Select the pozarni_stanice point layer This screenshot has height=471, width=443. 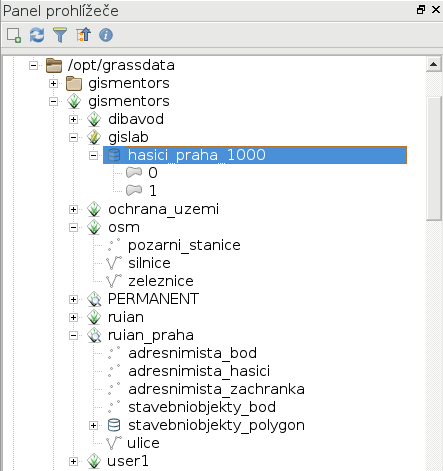184,245
